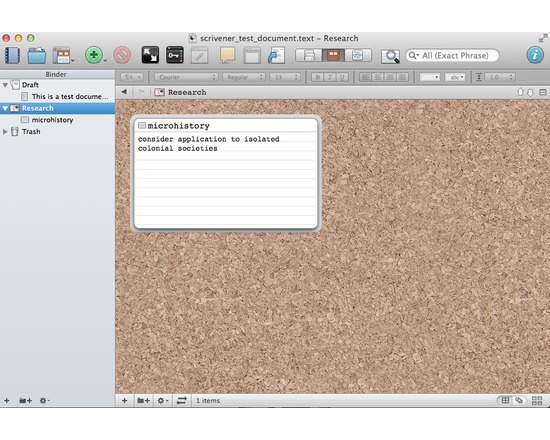Screen dimensions: 550x440
Task: Click the Compile icon
Action: tap(276, 55)
